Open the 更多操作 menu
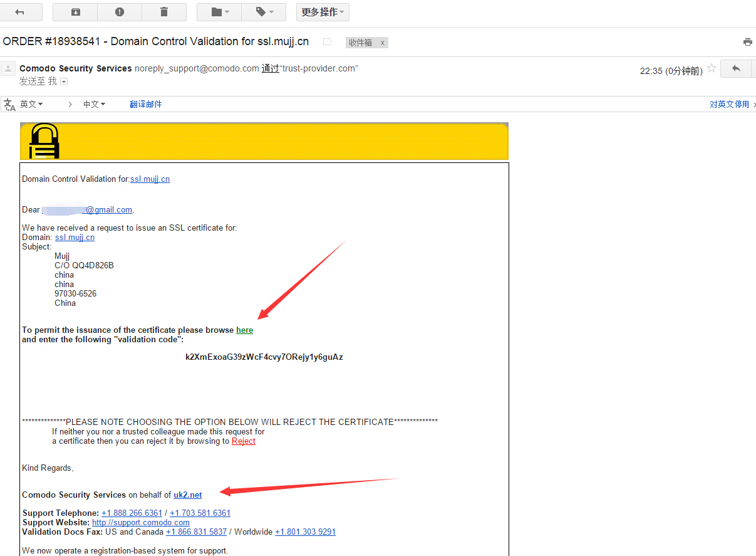The image size is (756, 556). point(323,12)
